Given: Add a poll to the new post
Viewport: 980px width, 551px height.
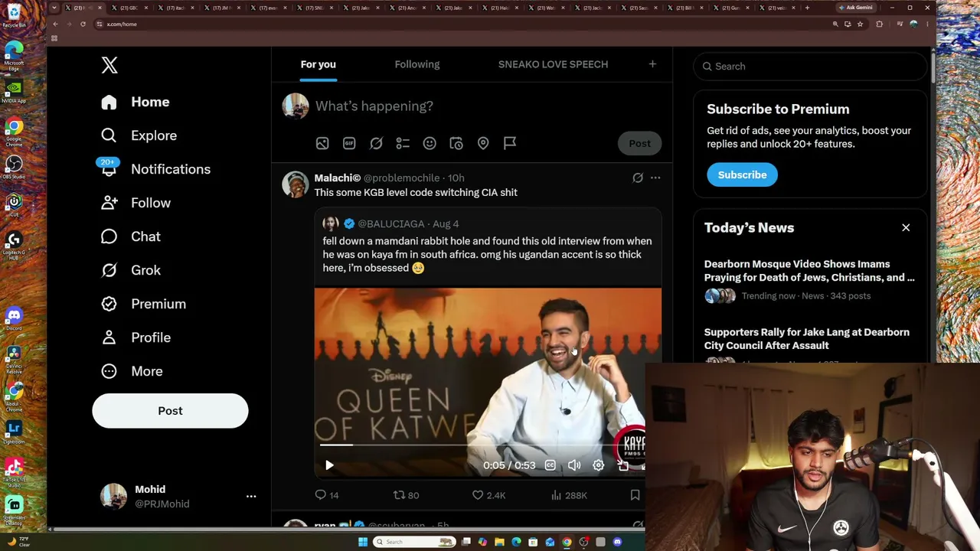Looking at the screenshot, I should [403, 143].
